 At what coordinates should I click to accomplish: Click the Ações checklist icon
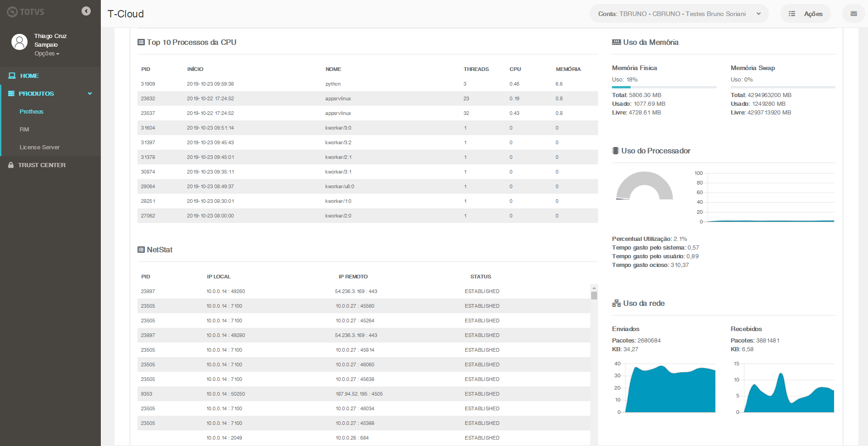coord(792,14)
